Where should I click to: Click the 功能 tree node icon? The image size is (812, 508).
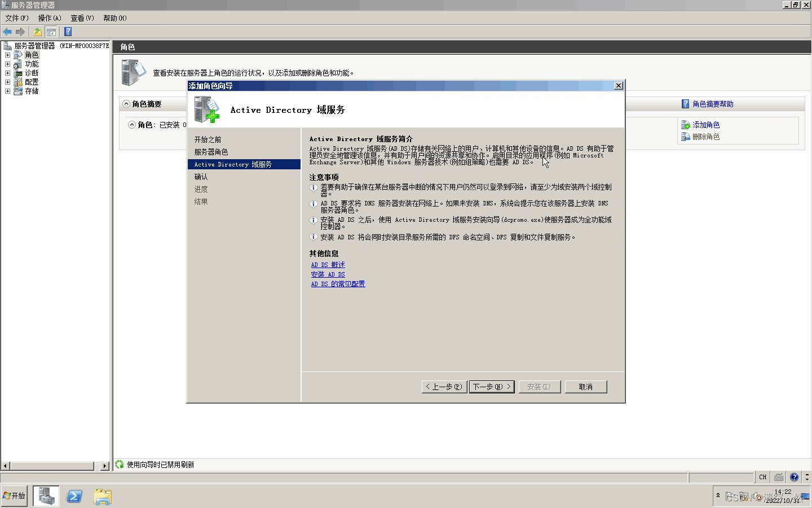click(18, 64)
